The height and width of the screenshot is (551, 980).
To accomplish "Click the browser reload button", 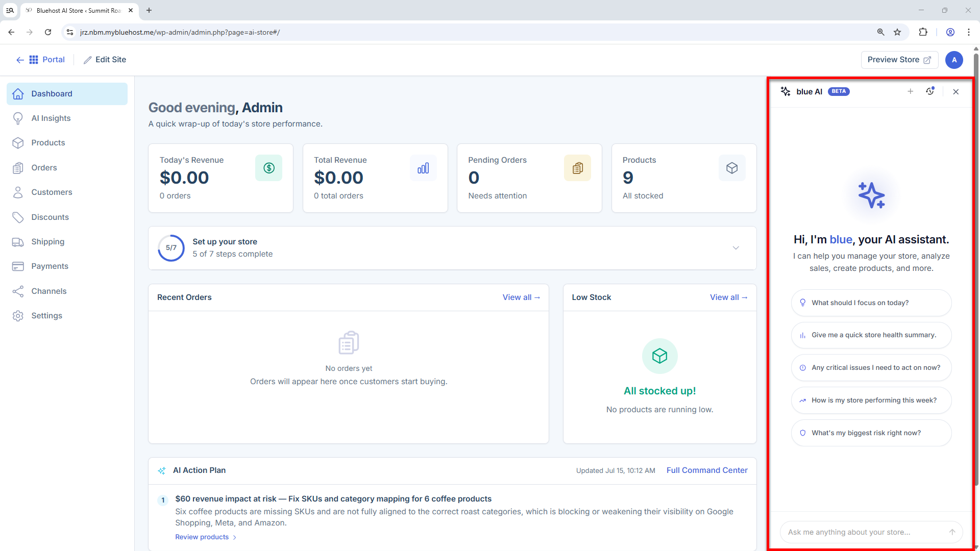I will coord(48,32).
